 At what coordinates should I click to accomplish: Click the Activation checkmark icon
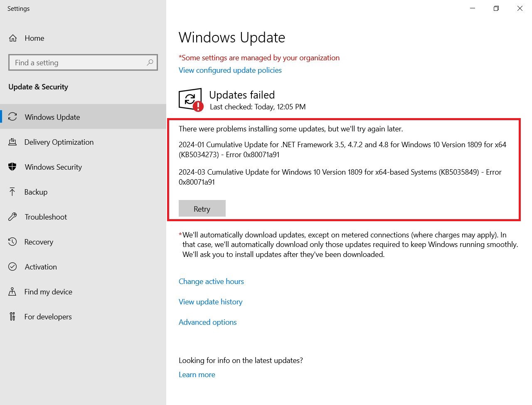[12, 267]
